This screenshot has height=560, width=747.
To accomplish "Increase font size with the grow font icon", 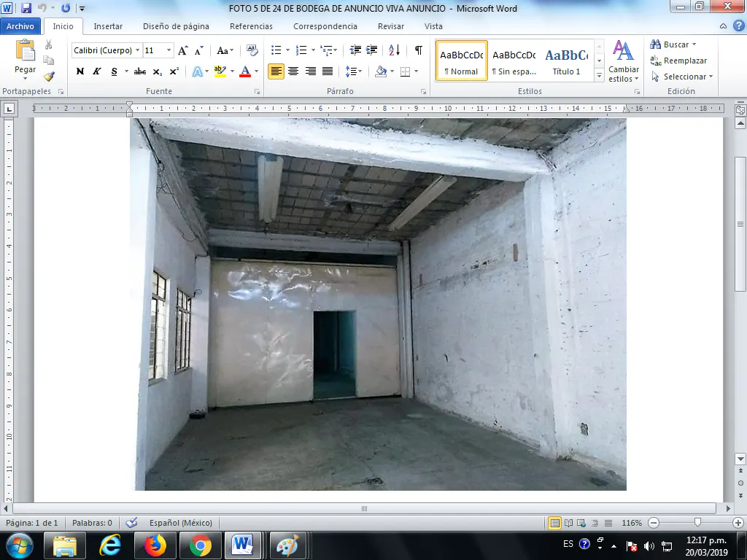I will tap(183, 50).
